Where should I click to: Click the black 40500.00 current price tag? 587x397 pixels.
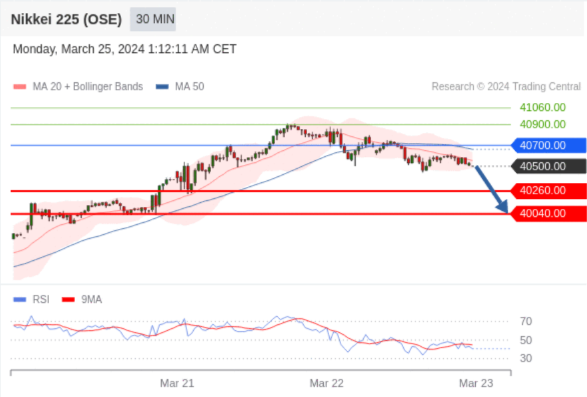(548, 166)
